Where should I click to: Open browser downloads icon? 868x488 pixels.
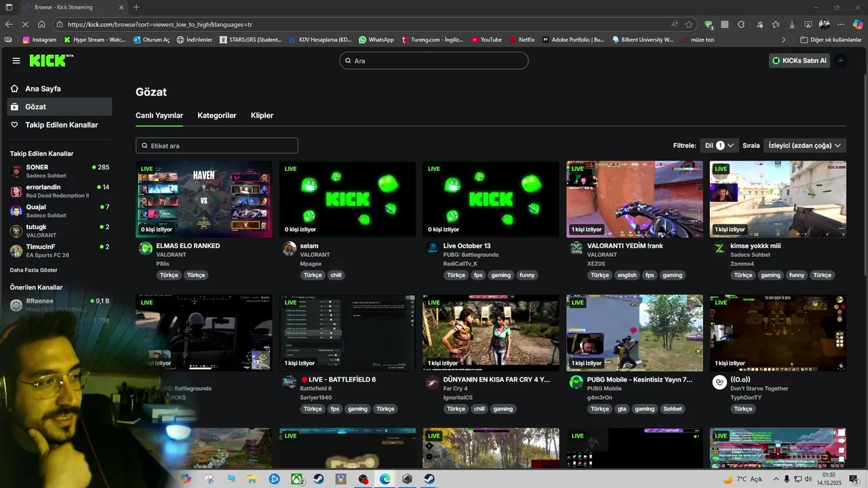coord(792,24)
